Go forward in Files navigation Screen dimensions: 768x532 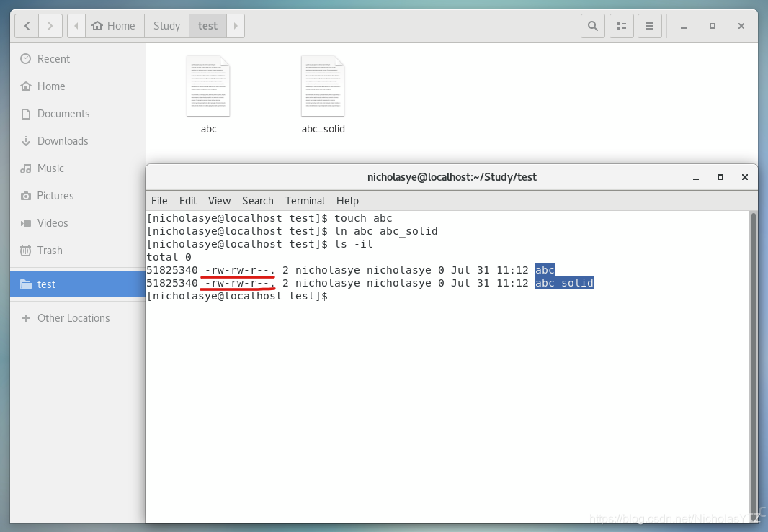pos(50,26)
